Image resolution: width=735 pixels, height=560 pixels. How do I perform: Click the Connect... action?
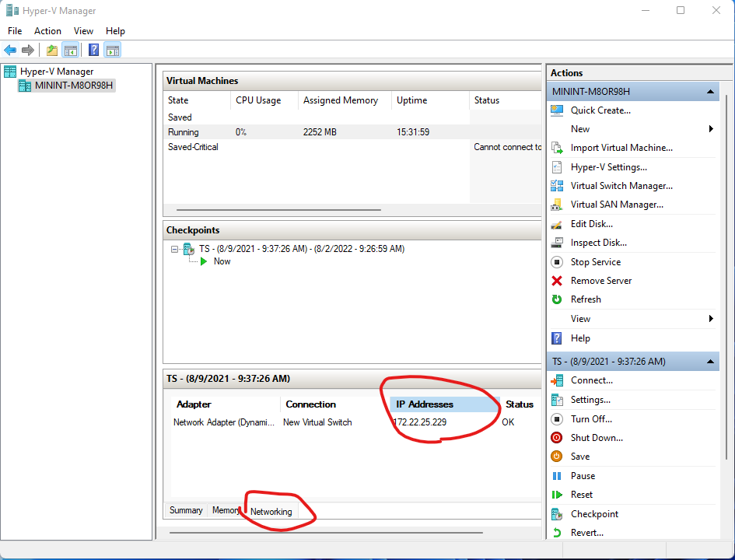point(592,380)
